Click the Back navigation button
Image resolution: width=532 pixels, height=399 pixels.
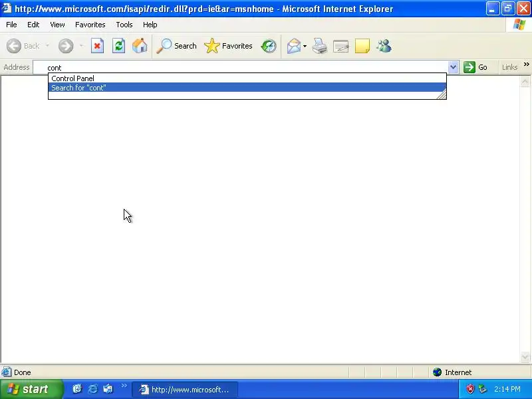point(23,46)
